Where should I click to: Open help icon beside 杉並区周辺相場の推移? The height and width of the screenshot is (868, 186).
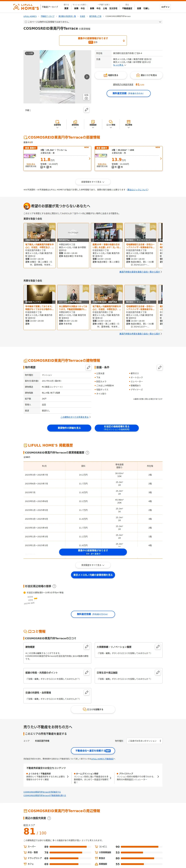pyautogui.click(x=54, y=586)
